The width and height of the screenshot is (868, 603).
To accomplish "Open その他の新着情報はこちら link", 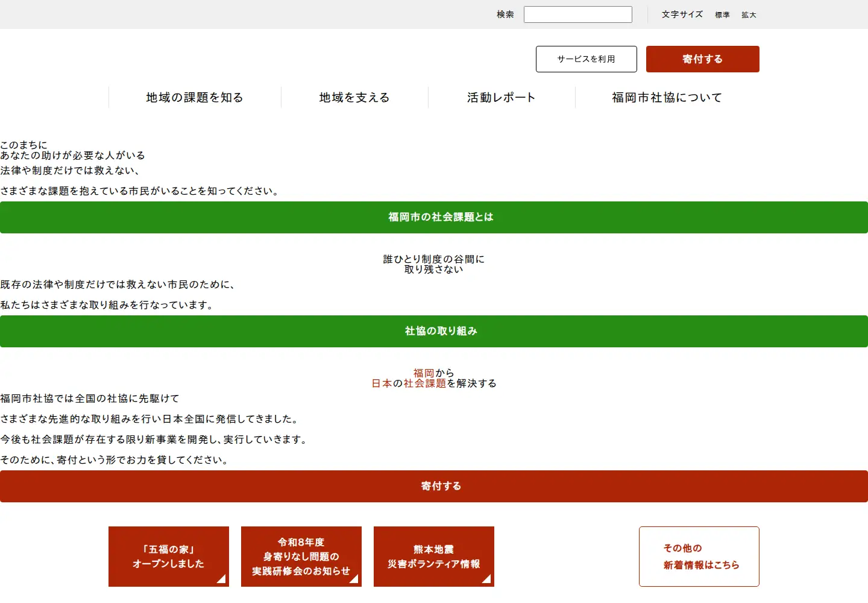I will [699, 557].
